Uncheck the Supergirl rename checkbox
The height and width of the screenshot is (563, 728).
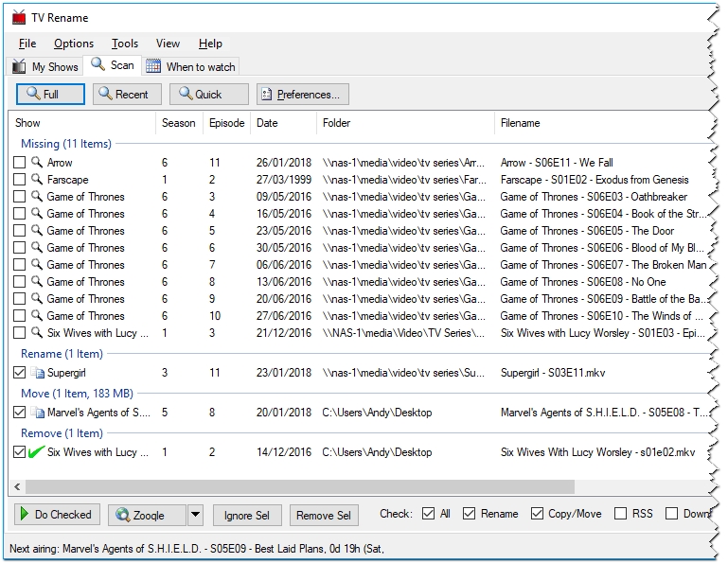click(20, 373)
